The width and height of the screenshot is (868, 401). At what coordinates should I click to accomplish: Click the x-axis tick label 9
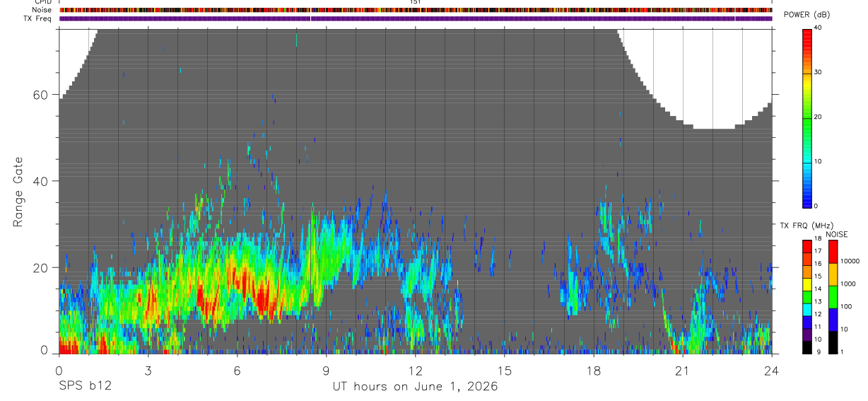click(326, 371)
